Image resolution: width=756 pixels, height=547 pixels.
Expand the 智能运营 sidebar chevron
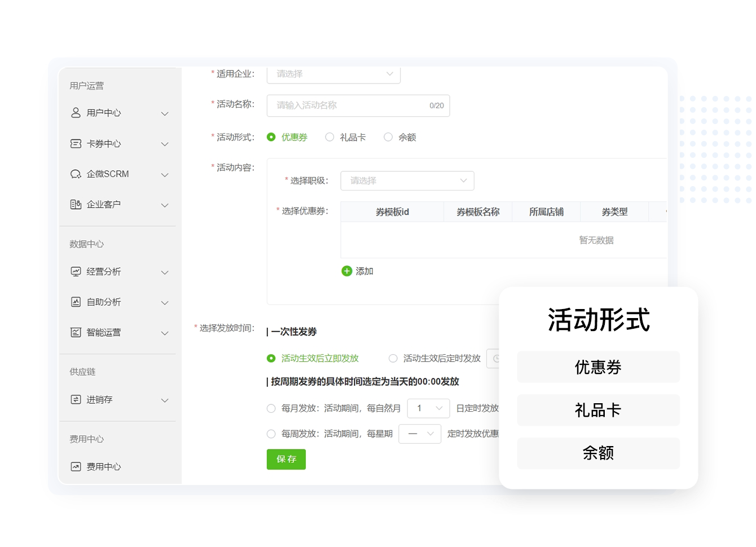165,333
